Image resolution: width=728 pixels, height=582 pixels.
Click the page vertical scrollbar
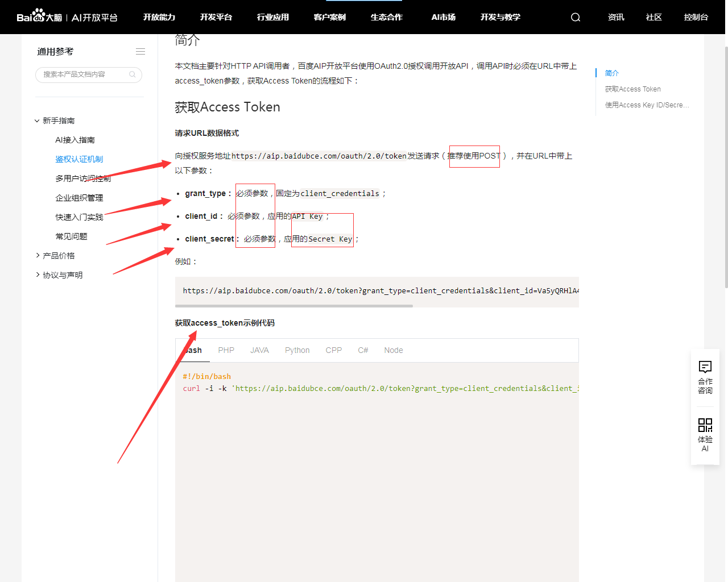tap(726, 168)
